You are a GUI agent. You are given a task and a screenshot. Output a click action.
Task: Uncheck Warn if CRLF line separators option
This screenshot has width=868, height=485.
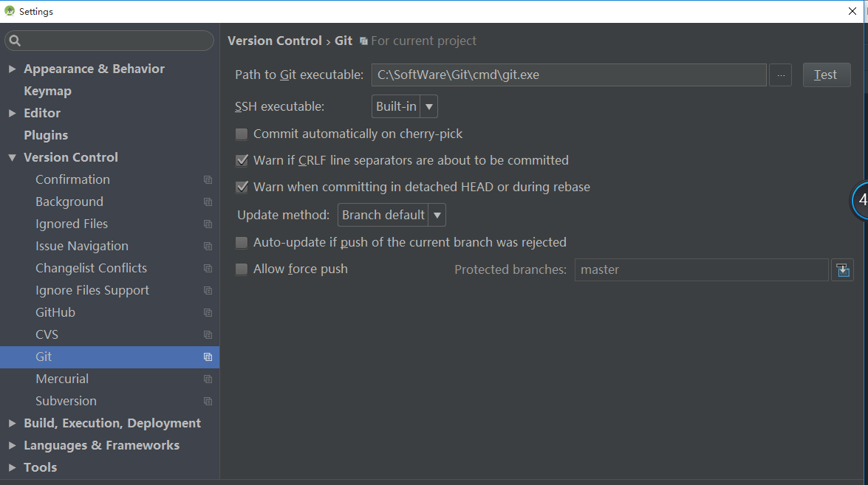242,161
